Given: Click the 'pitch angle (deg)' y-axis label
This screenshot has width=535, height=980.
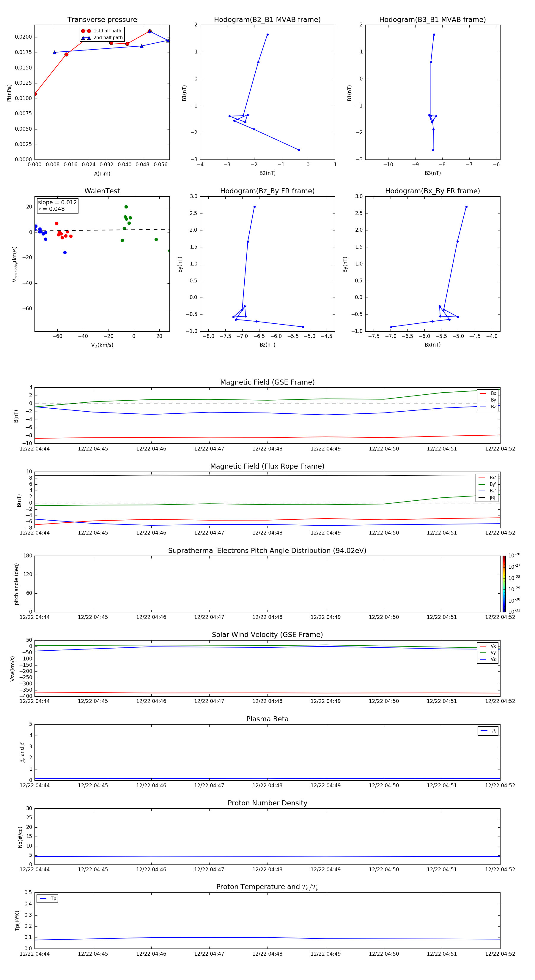Looking at the screenshot, I should pyautogui.click(x=16, y=584).
